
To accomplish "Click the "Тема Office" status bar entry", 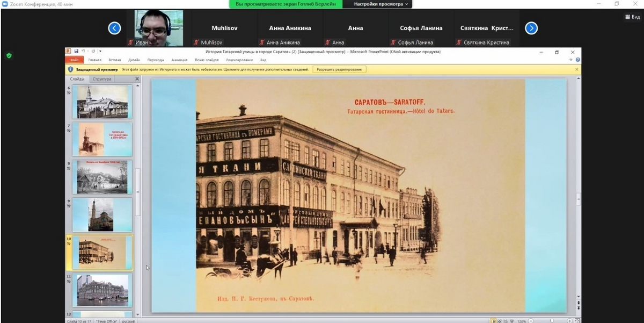I will click(x=106, y=321).
